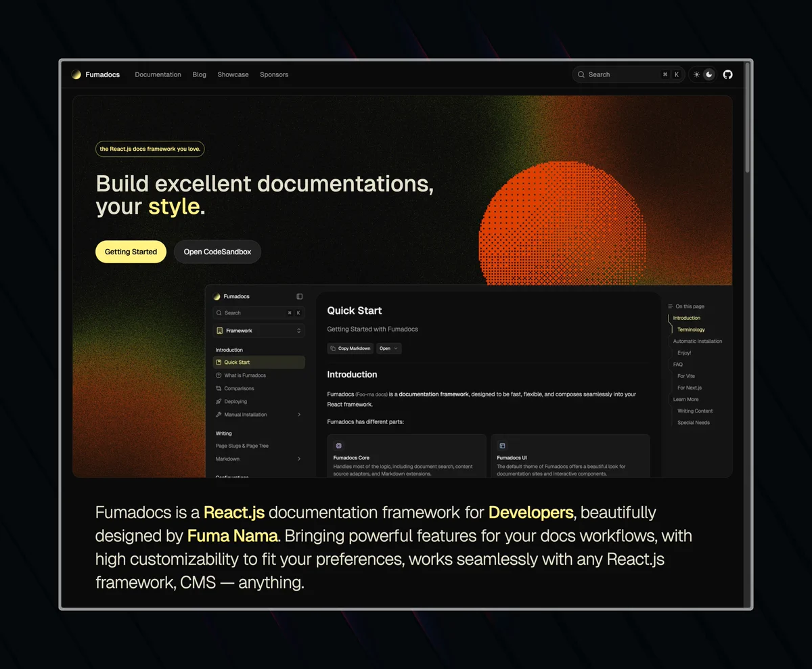Open Page Slugs & Page Tree

242,446
